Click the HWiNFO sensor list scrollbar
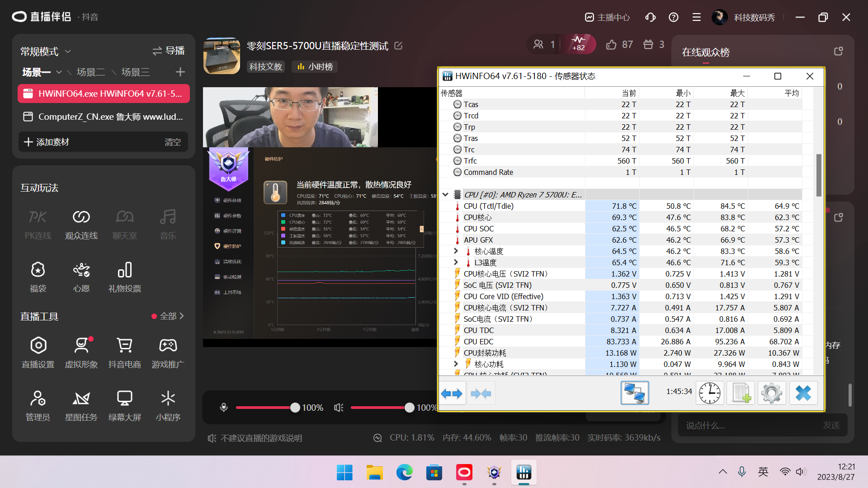The width and height of the screenshot is (868, 488). pos(819,175)
